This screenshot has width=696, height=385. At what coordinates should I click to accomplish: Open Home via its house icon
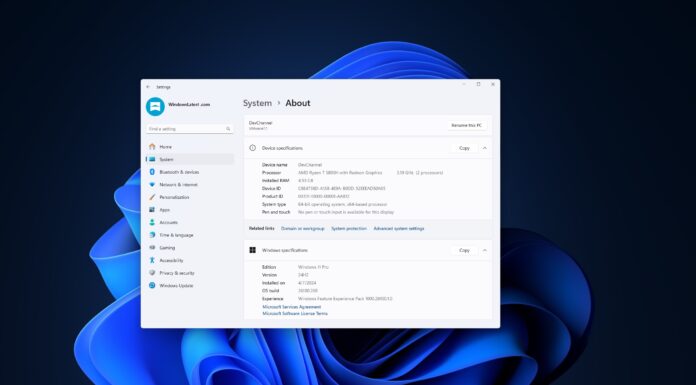152,147
